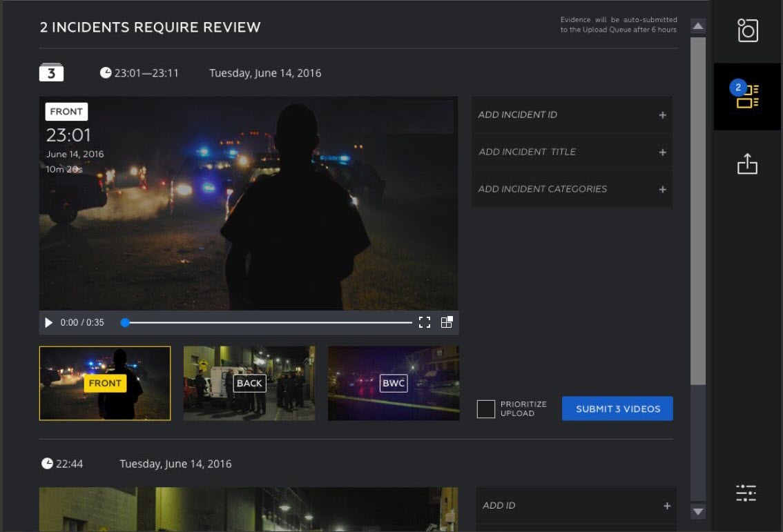Select the BACK camera thumbnail
Image resolution: width=783 pixels, height=532 pixels.
pyautogui.click(x=249, y=383)
